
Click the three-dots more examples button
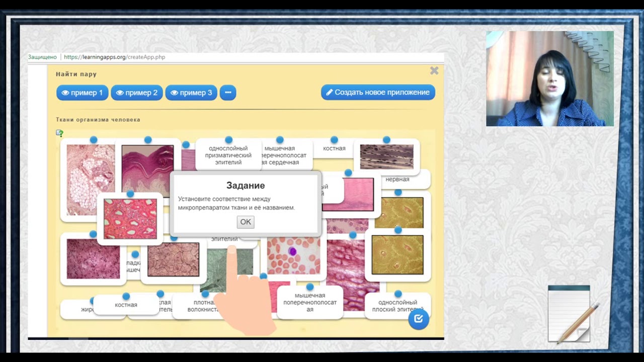coord(228,93)
